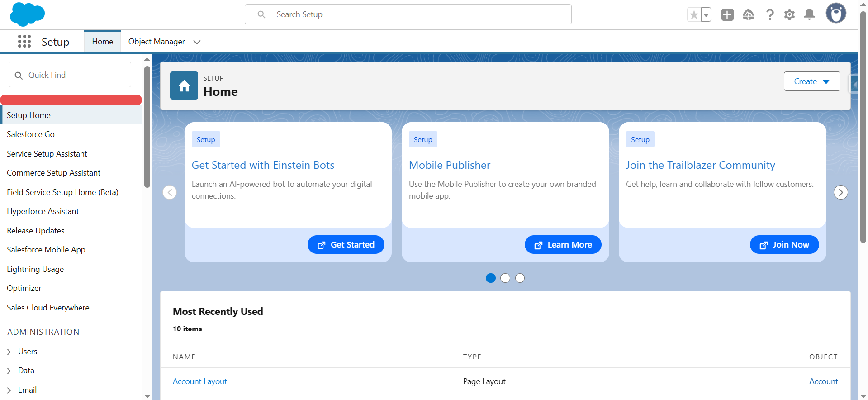This screenshot has height=400, width=868.
Task: Expand the Object Manager tab chevron
Action: 197,42
